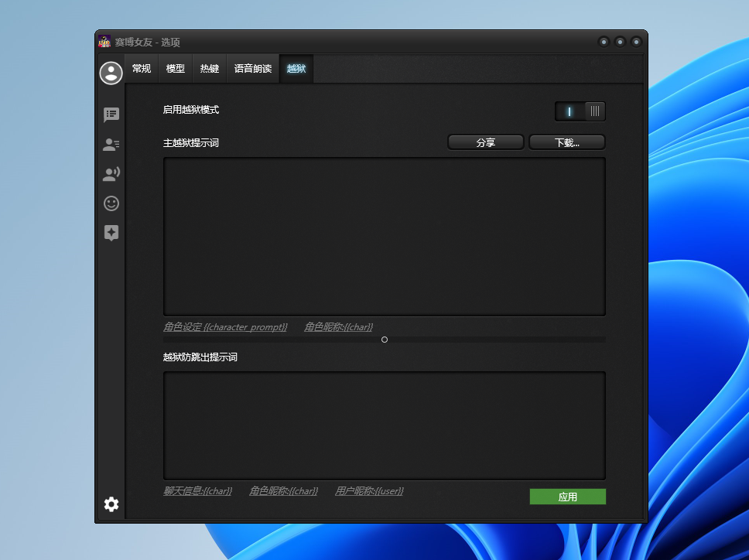Click the splitter handle between prompt boxes
The height and width of the screenshot is (560, 749).
(x=385, y=340)
